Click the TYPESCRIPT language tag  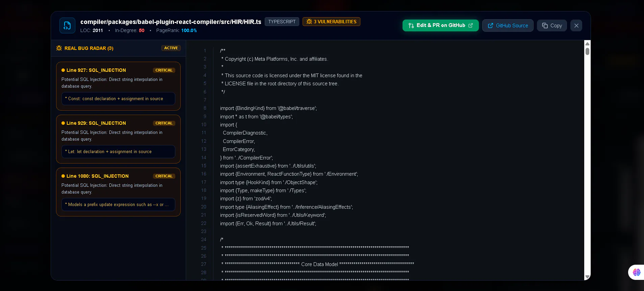(x=282, y=22)
